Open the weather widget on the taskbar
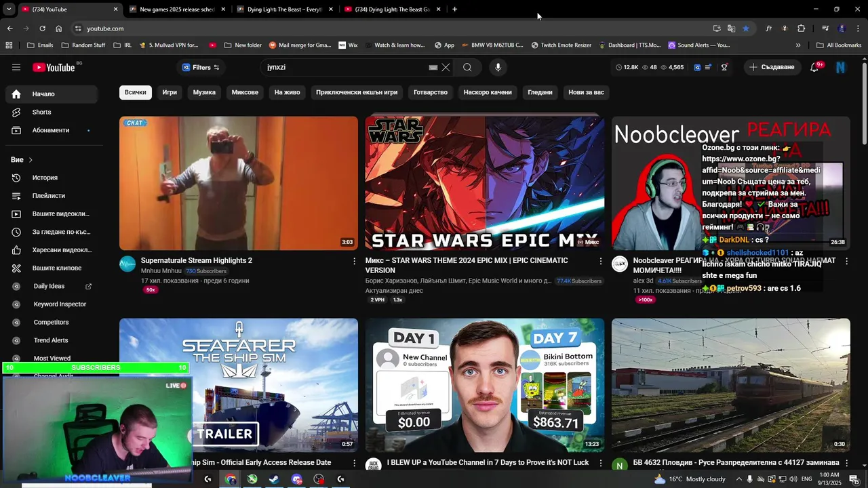 (x=689, y=479)
